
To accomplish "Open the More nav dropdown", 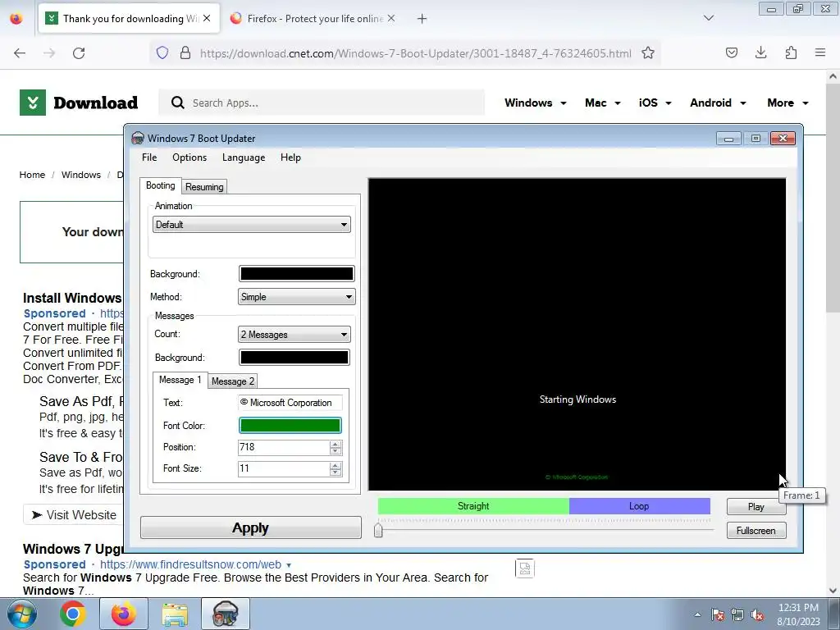I will [x=787, y=103].
